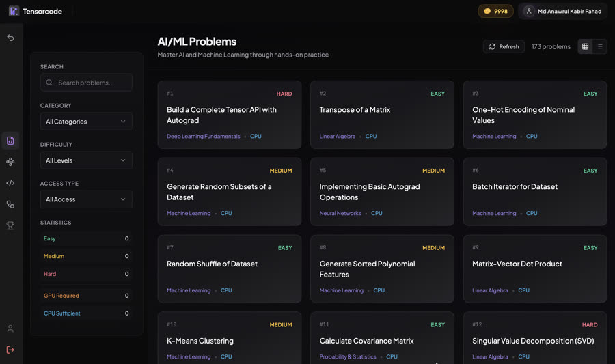Screen dimensions: 615x364
Task: Click the CPU tag on Batch Iterator for Dataset
Action: [532, 214]
